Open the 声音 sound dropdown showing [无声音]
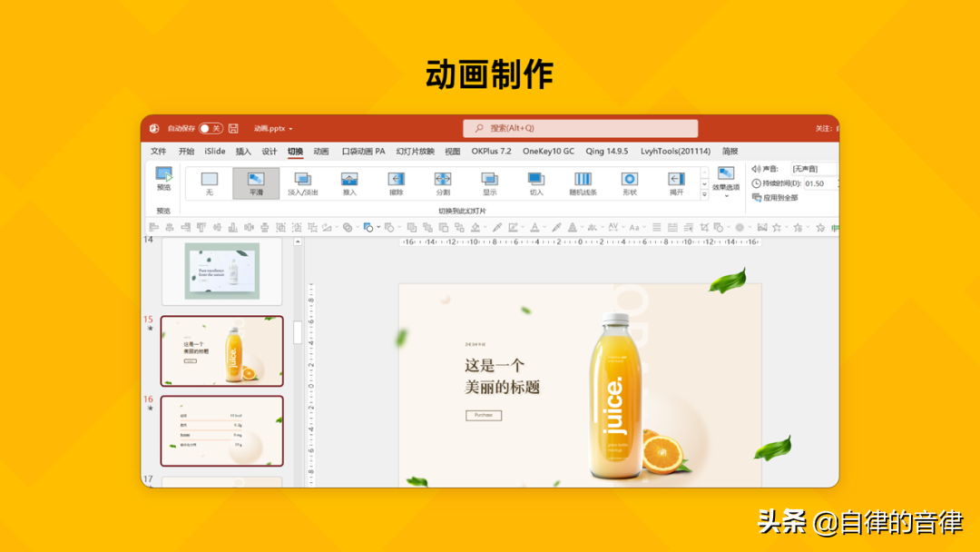Image resolution: width=980 pixels, height=552 pixels. [813, 169]
